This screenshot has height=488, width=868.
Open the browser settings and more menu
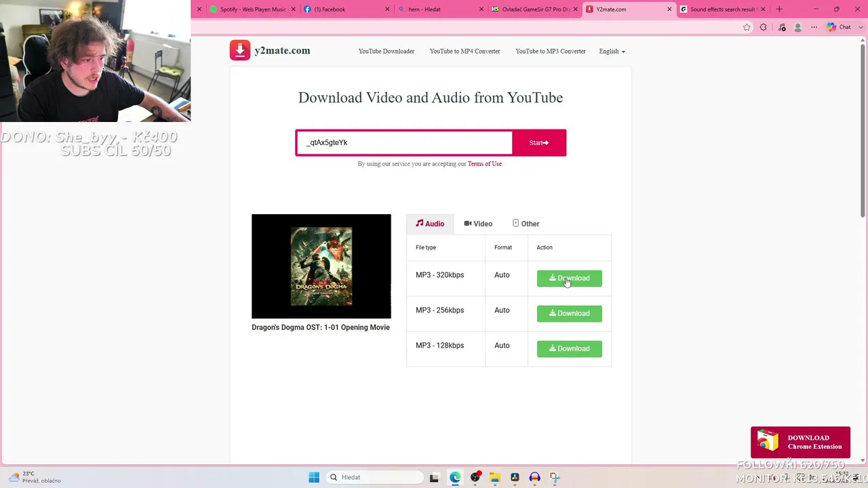[x=814, y=27]
